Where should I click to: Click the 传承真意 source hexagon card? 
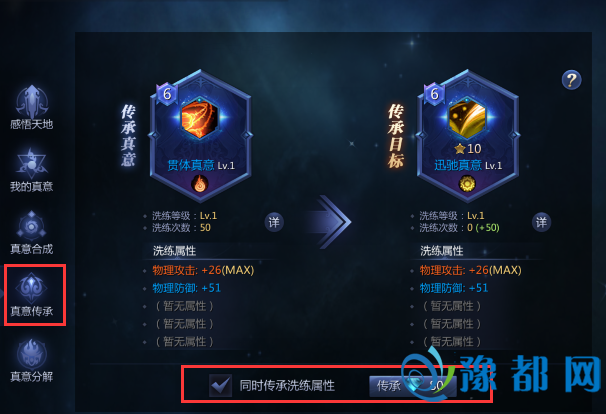tap(200, 135)
